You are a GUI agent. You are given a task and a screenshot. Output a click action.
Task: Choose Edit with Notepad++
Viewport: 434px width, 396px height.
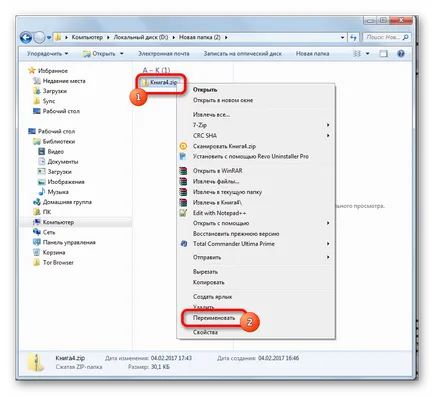click(256, 213)
